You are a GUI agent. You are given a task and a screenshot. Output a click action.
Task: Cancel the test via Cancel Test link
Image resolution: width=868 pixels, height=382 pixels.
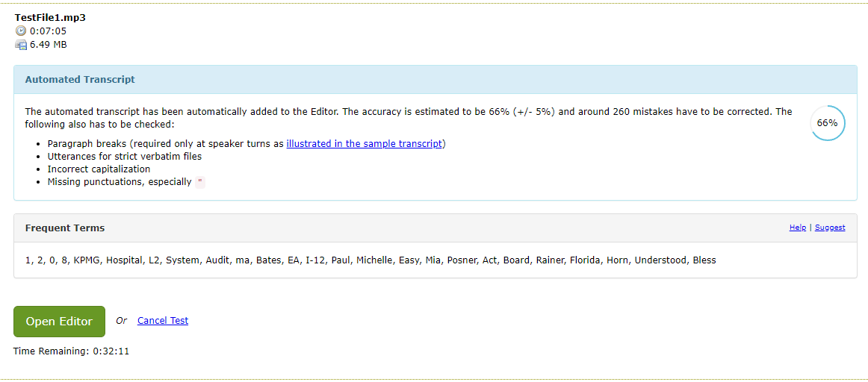[163, 321]
